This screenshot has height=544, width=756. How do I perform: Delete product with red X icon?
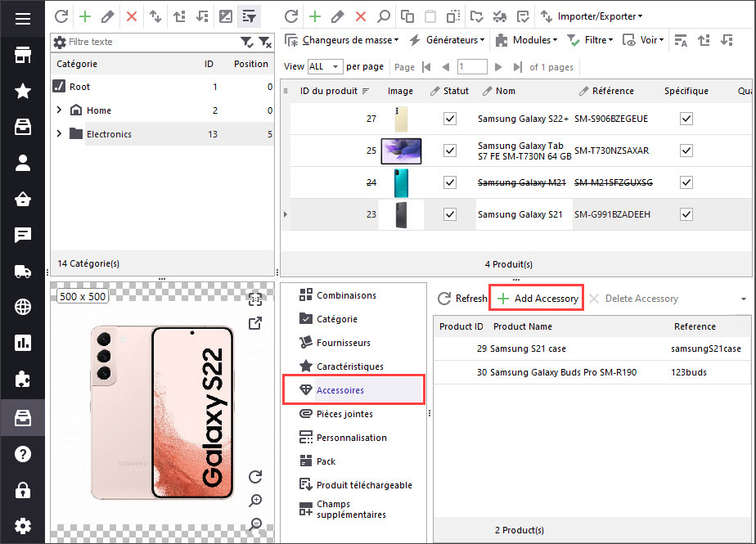click(361, 16)
